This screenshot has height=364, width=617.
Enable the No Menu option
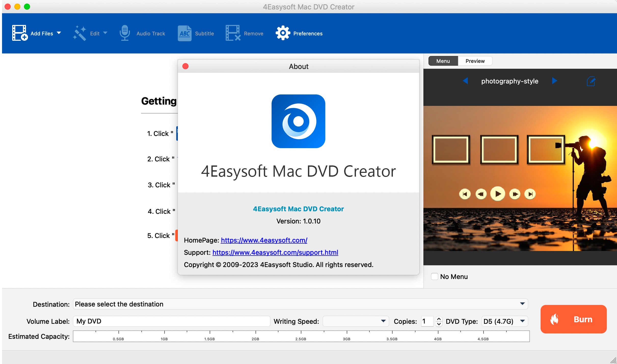pyautogui.click(x=434, y=276)
